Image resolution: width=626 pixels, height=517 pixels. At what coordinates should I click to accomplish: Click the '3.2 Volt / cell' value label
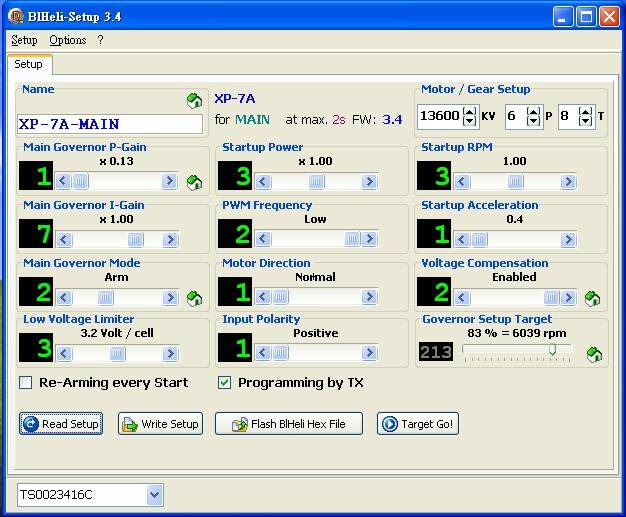(117, 333)
